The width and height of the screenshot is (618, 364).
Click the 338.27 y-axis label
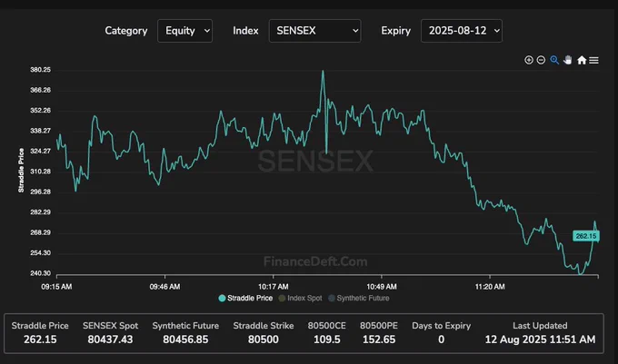click(40, 131)
